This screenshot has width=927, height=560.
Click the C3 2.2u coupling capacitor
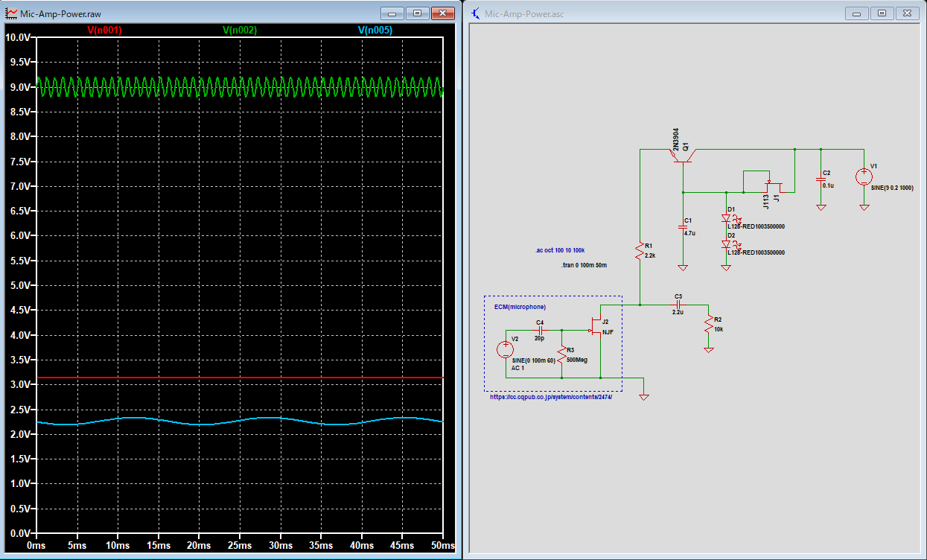tap(678, 304)
